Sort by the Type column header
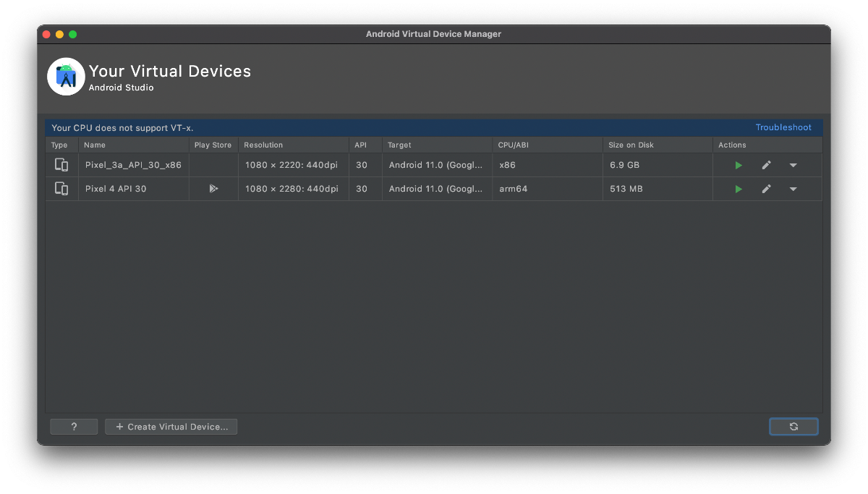This screenshot has width=868, height=494. 61,145
